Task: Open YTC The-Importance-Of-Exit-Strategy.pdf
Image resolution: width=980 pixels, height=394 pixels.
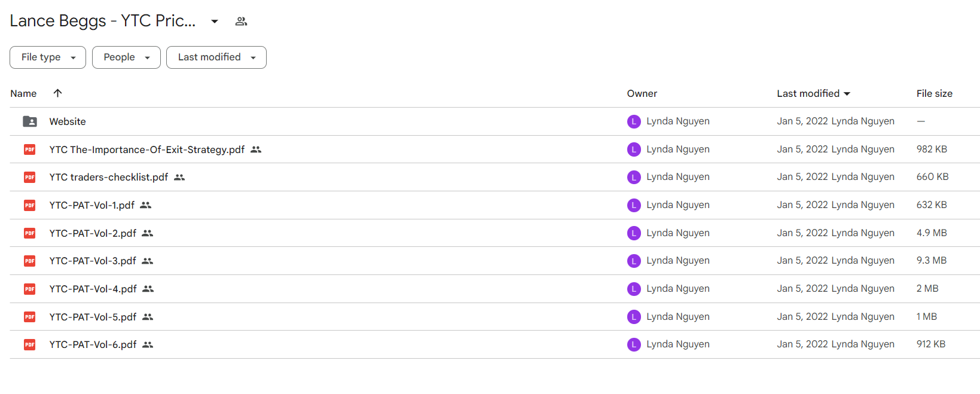Action: tap(147, 149)
